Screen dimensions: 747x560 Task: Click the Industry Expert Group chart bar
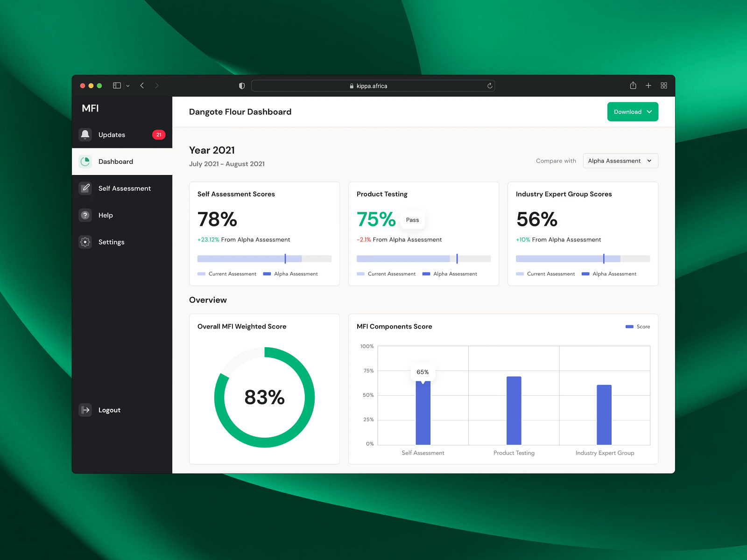coord(604,415)
